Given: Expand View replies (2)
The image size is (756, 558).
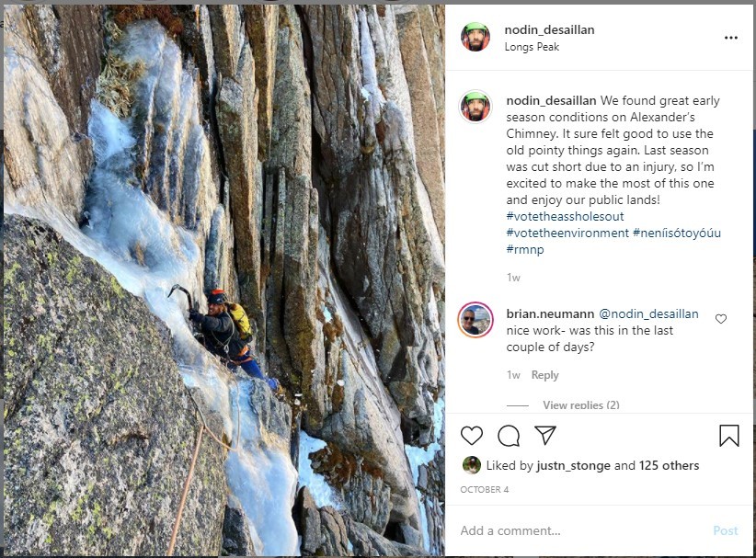Looking at the screenshot, I should 580,405.
